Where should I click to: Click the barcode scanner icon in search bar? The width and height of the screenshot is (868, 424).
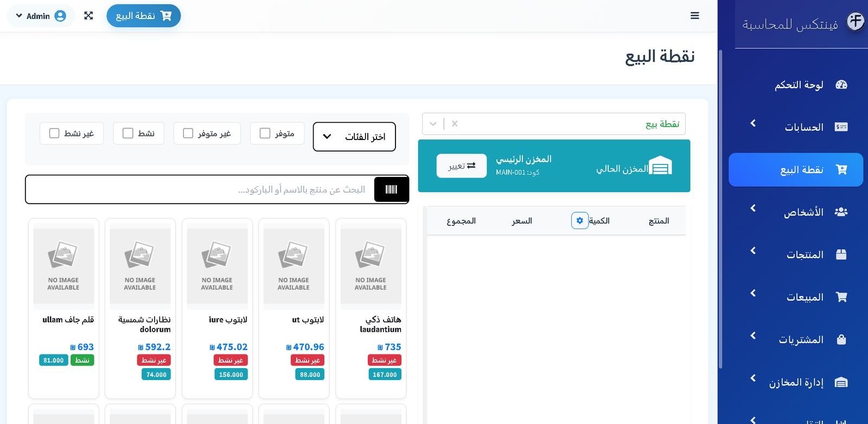pos(392,189)
